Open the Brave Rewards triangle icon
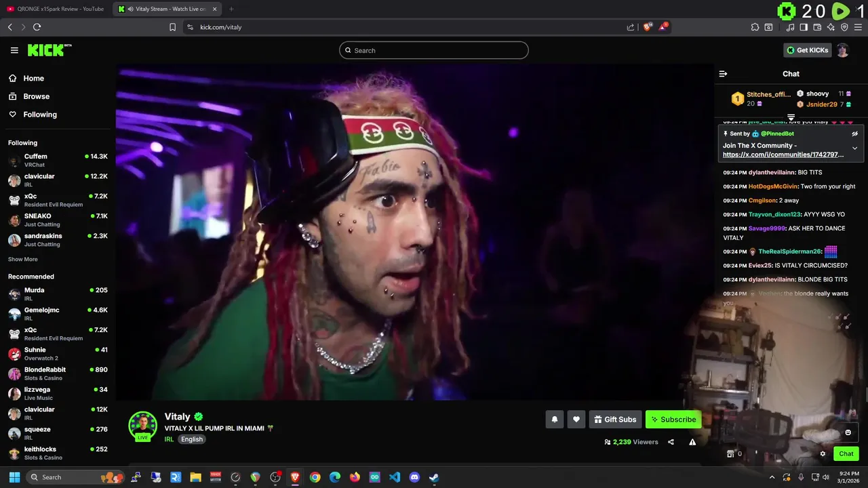Viewport: 868px width, 488px height. click(663, 27)
